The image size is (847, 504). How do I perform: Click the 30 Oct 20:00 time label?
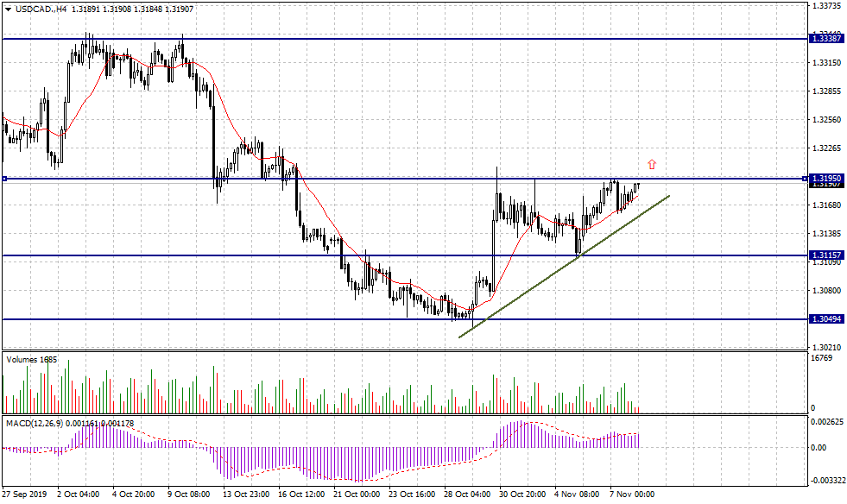coord(521,495)
